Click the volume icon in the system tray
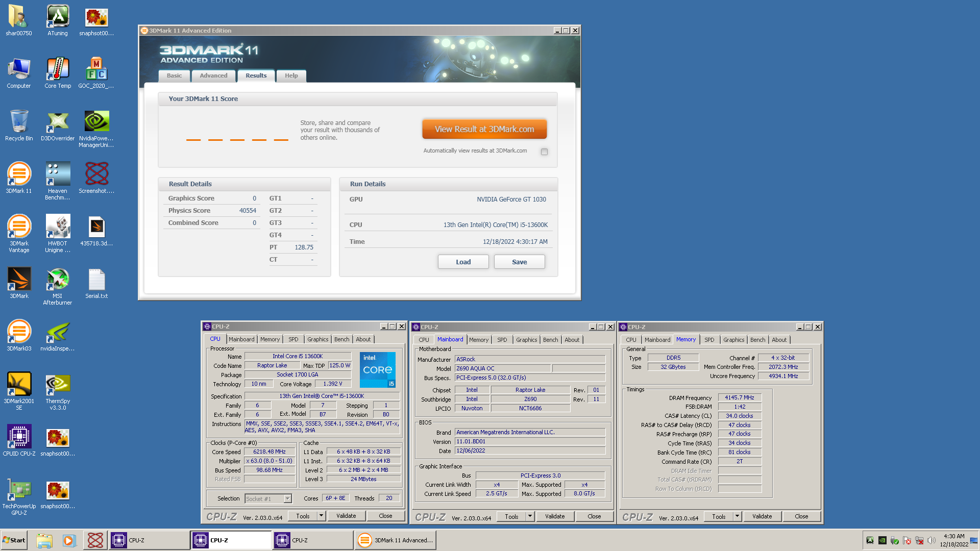The width and height of the screenshot is (980, 551). coord(932,540)
